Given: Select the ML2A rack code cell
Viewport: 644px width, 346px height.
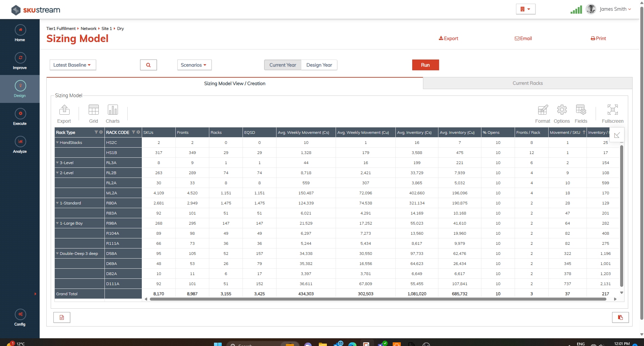Looking at the screenshot, I should [123, 193].
